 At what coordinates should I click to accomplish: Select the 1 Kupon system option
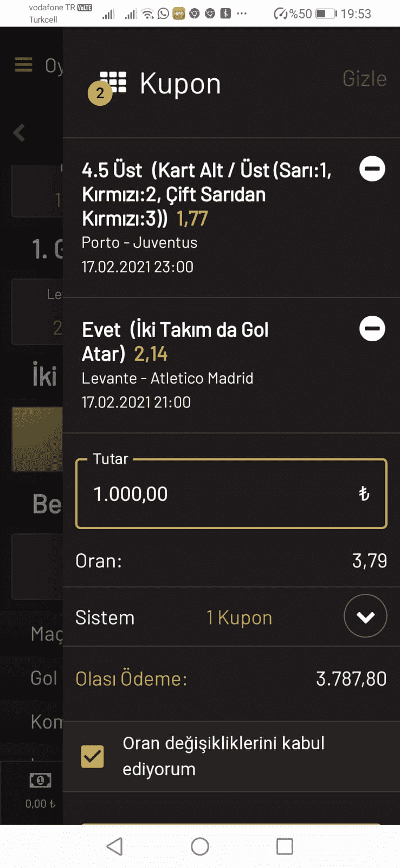pos(239,618)
